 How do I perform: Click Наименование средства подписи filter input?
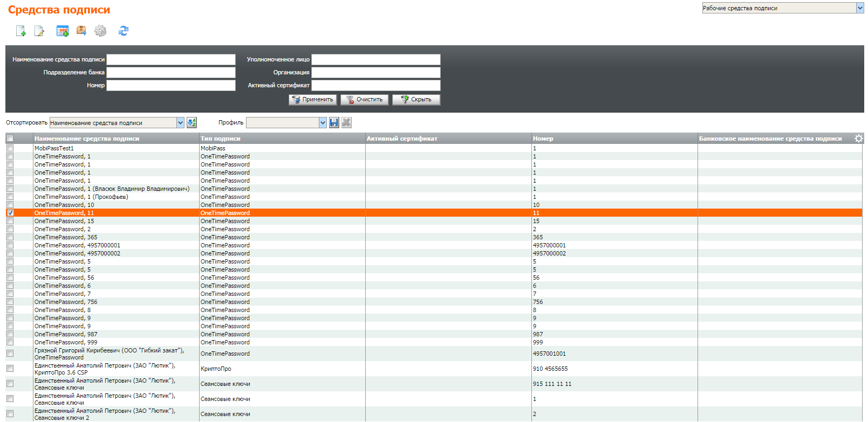171,60
